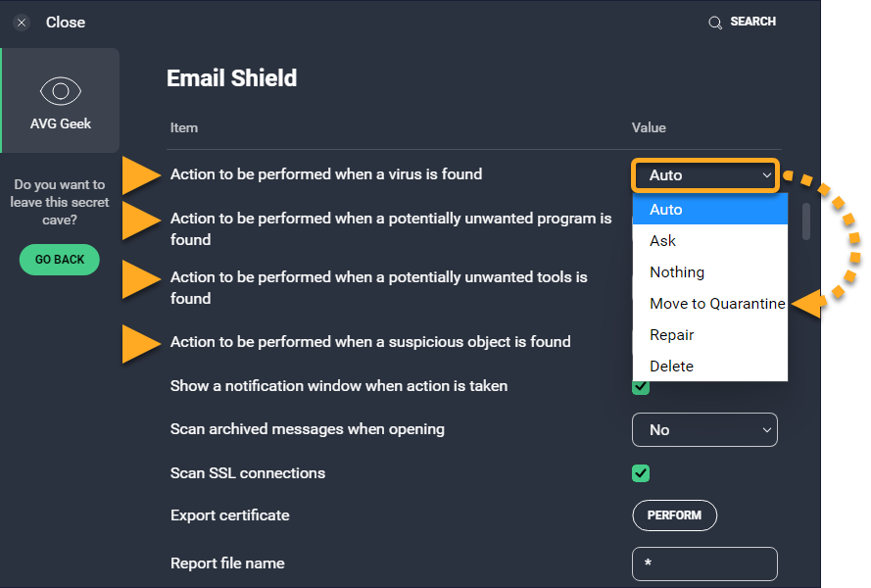Click the Close X icon

tap(22, 23)
